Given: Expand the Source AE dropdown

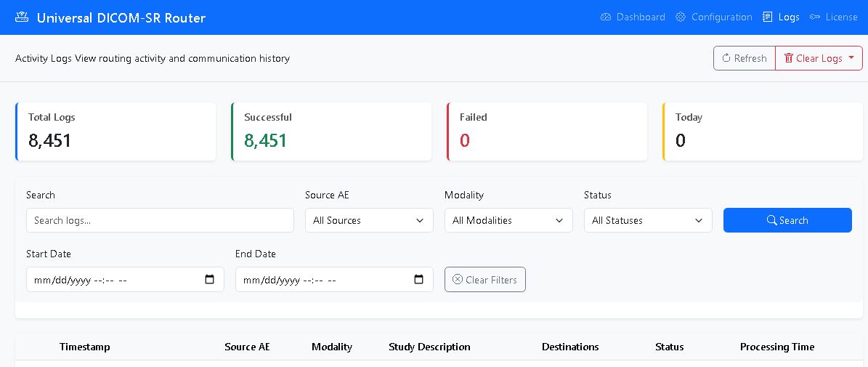Looking at the screenshot, I should 369,220.
